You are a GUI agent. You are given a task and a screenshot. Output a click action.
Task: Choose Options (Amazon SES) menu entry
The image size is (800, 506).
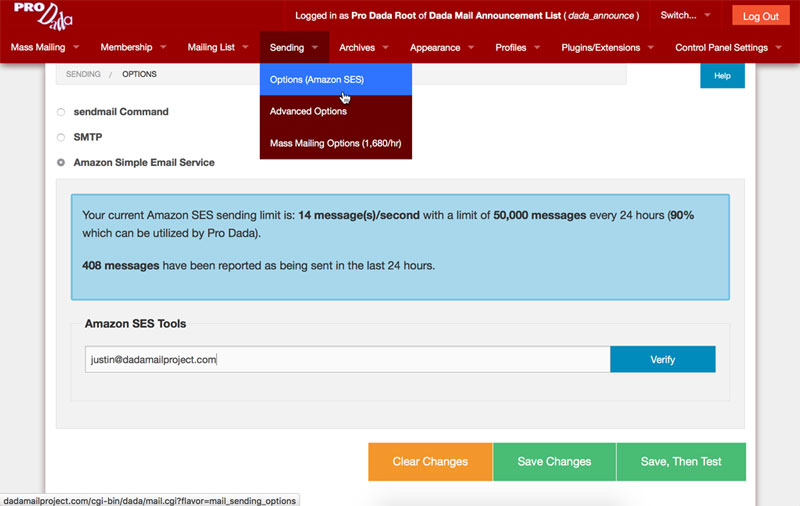(336, 80)
